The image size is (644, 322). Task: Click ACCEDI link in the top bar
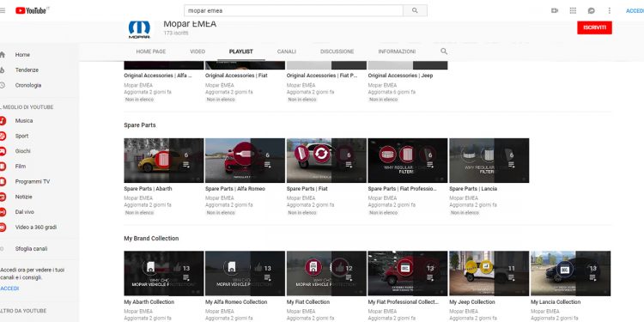point(635,11)
